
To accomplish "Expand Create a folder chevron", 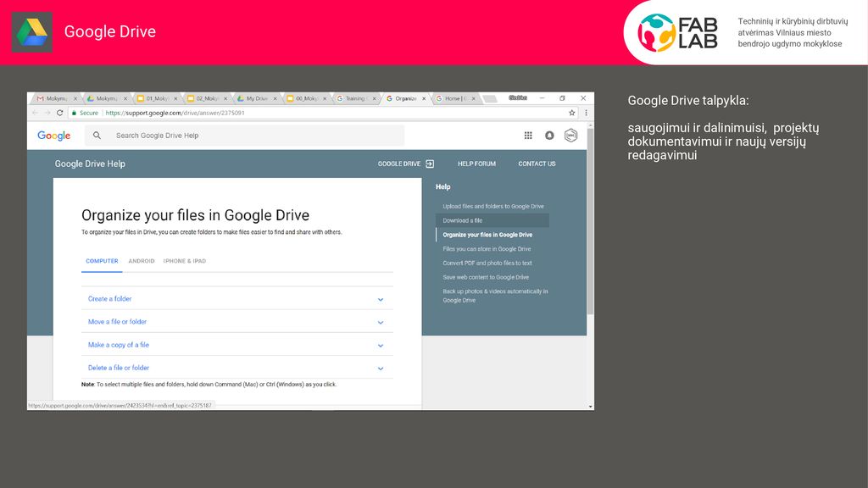I will coord(381,299).
